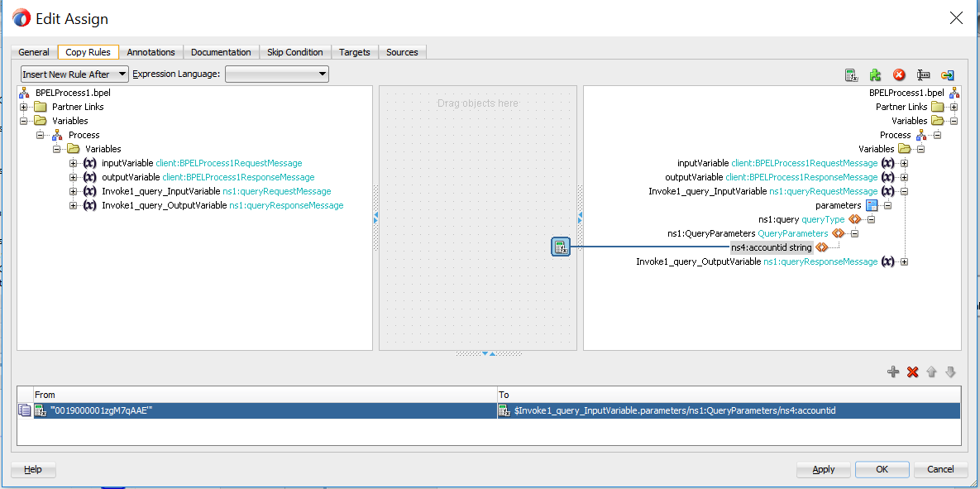Click the red delete rule toolbar icon
Viewport: 980px width, 489px height.
(899, 74)
